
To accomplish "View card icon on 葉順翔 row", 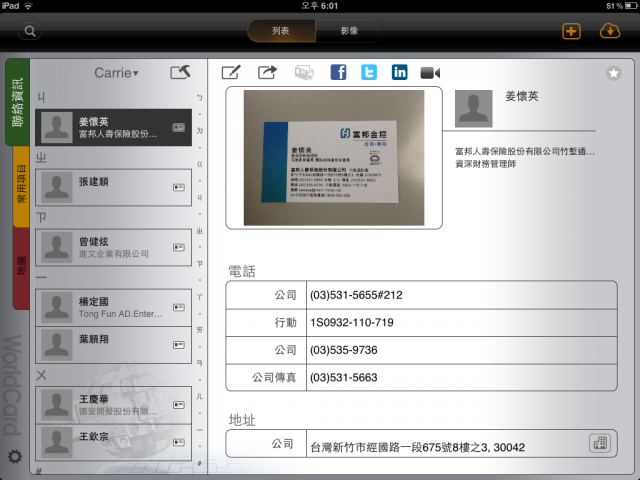I will pyautogui.click(x=179, y=345).
